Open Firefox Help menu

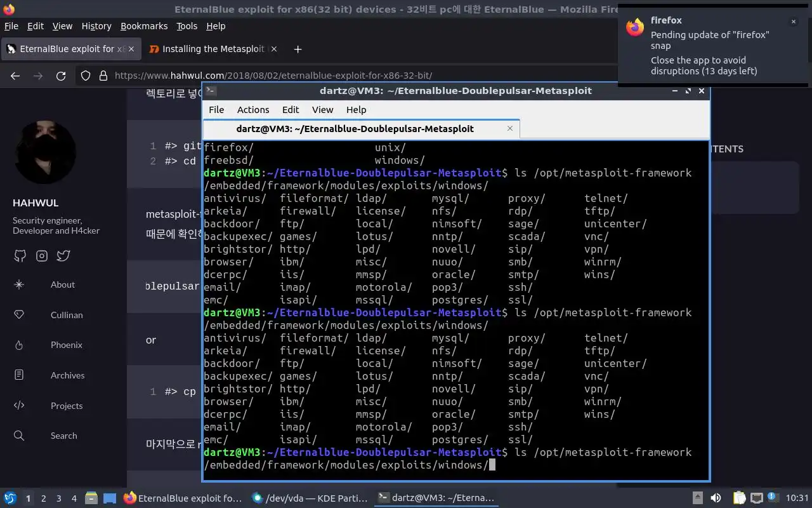[x=216, y=26]
